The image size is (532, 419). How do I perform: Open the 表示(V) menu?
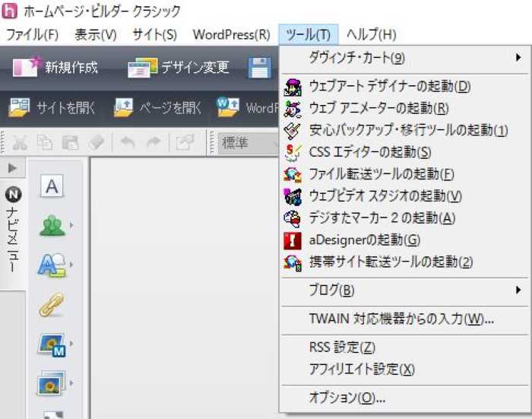coord(96,35)
